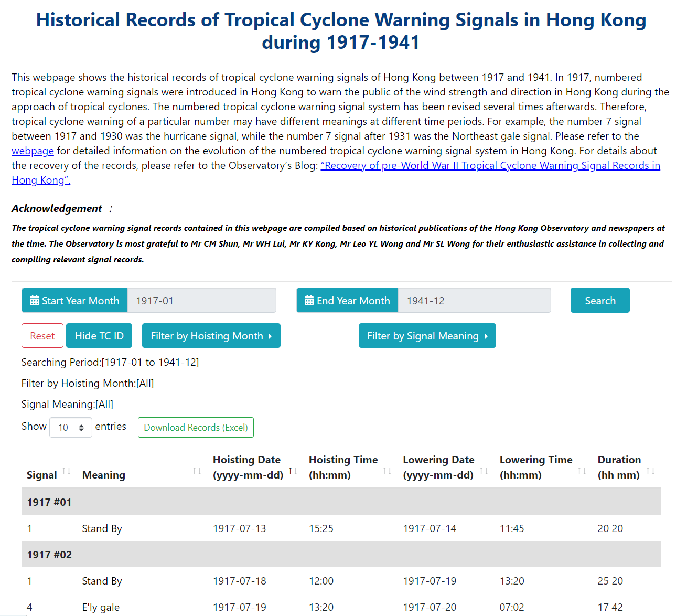Click the Searching Period status text
The width and height of the screenshot is (687, 616).
tap(110, 362)
